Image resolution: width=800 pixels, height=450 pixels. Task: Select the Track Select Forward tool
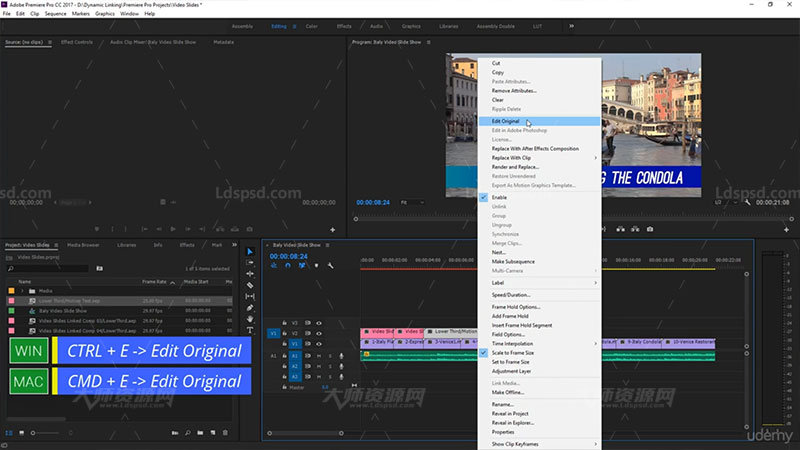[x=249, y=262]
